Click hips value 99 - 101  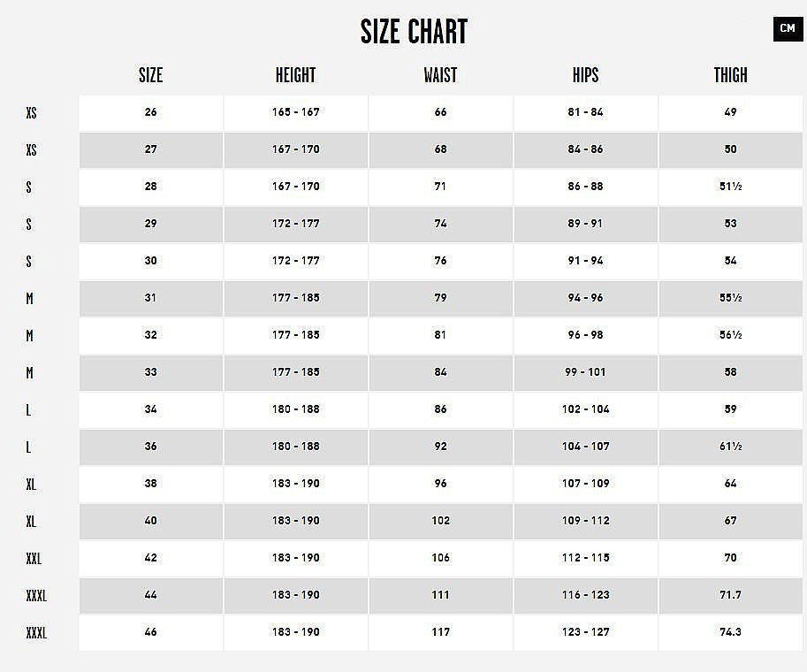click(586, 371)
